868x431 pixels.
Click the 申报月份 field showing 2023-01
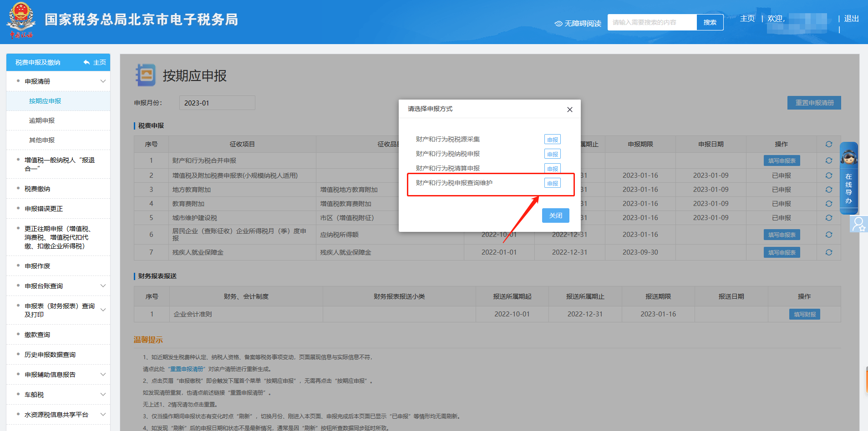pos(217,103)
